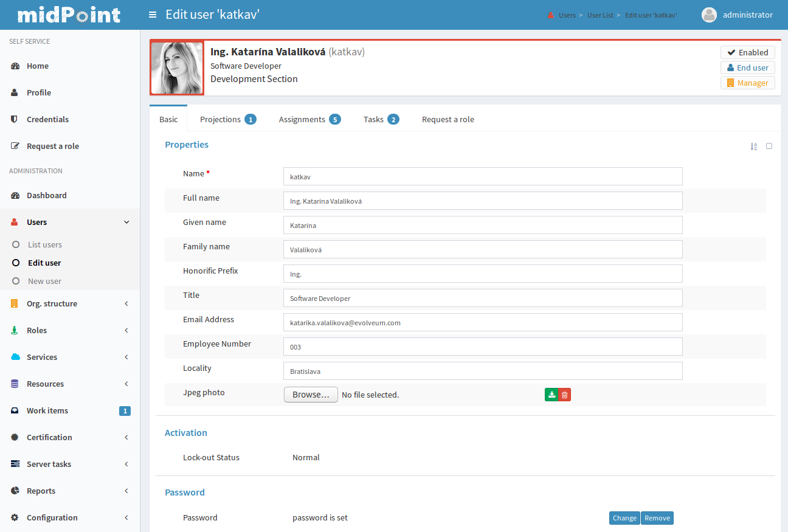Click the red trash photo icon
This screenshot has width=788, height=532.
coord(565,395)
